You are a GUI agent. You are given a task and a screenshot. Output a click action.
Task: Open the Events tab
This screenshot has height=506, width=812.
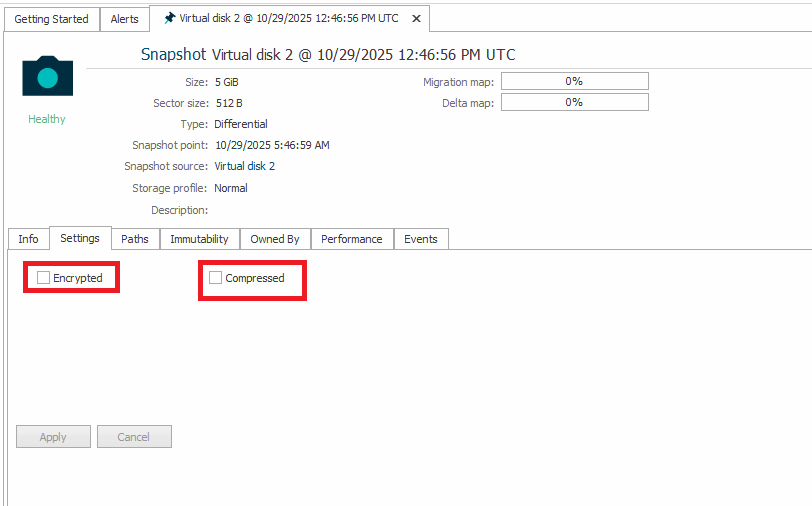coord(421,239)
